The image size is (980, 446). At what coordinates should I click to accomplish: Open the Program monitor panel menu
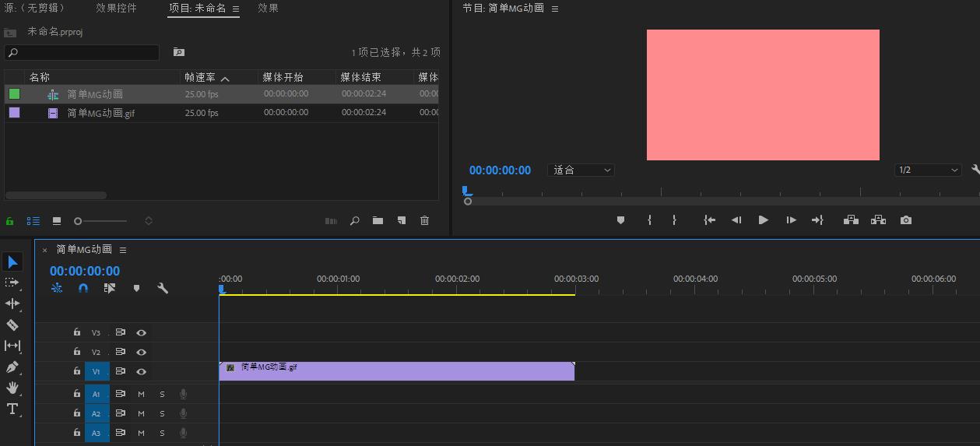pyautogui.click(x=555, y=9)
